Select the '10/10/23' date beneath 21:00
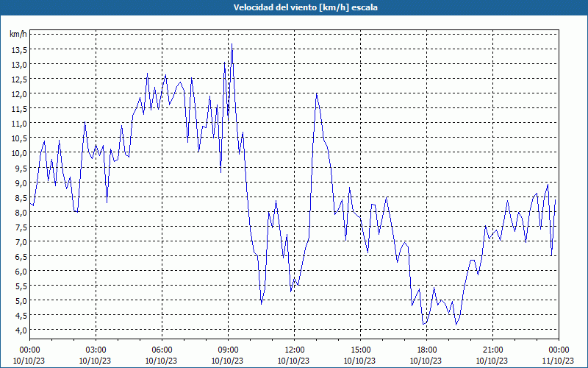 pos(492,361)
